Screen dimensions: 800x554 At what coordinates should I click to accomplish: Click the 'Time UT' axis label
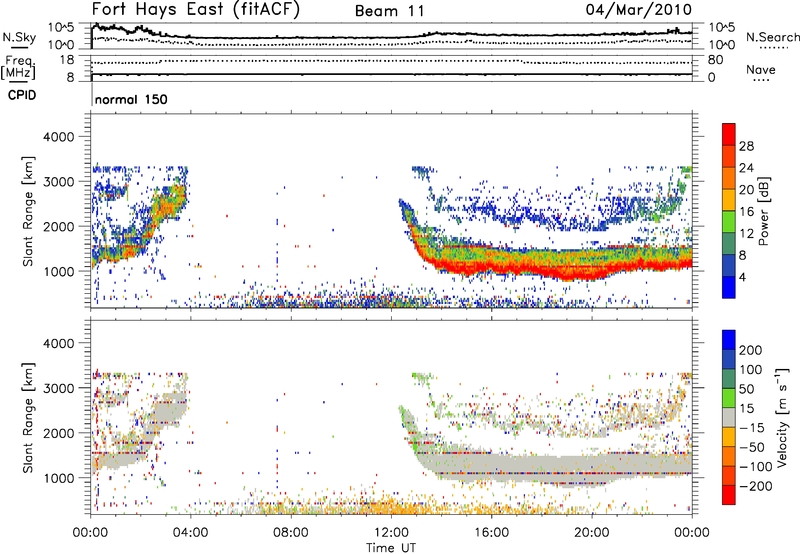click(391, 548)
